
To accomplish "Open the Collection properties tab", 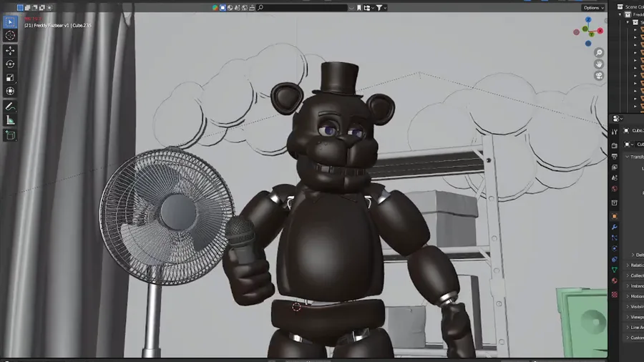I will click(615, 202).
